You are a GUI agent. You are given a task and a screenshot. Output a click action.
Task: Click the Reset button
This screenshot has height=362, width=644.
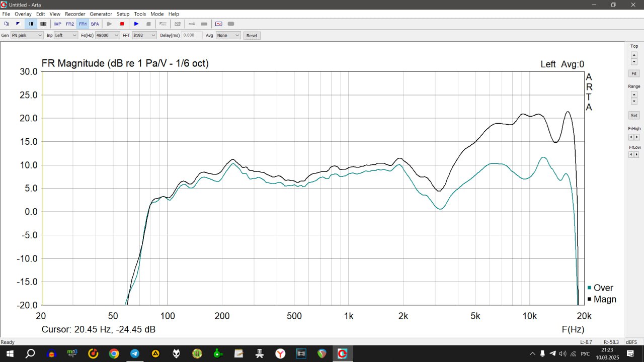[252, 36]
